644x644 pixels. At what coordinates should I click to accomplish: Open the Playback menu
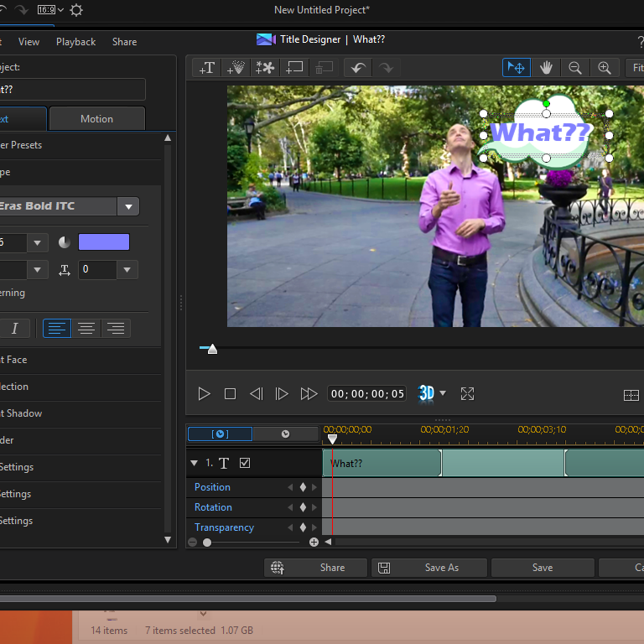pyautogui.click(x=75, y=42)
